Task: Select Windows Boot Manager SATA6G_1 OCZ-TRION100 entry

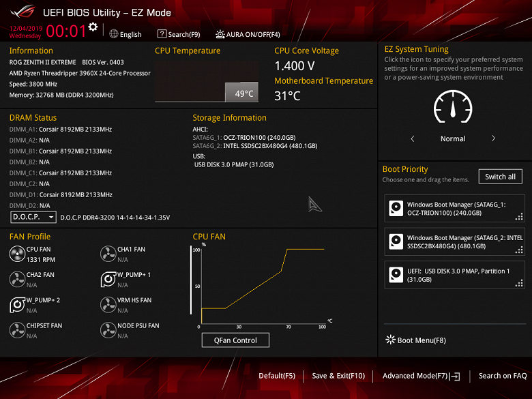Action: pyautogui.click(x=454, y=209)
